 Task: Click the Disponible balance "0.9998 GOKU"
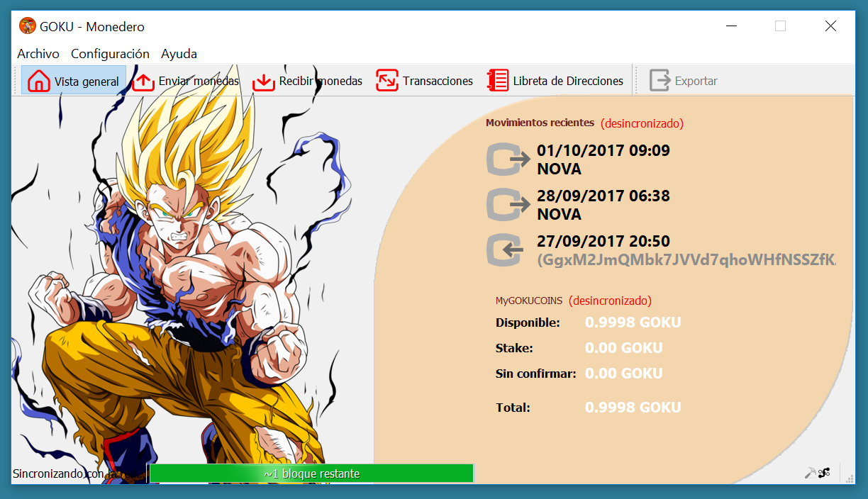[633, 323]
